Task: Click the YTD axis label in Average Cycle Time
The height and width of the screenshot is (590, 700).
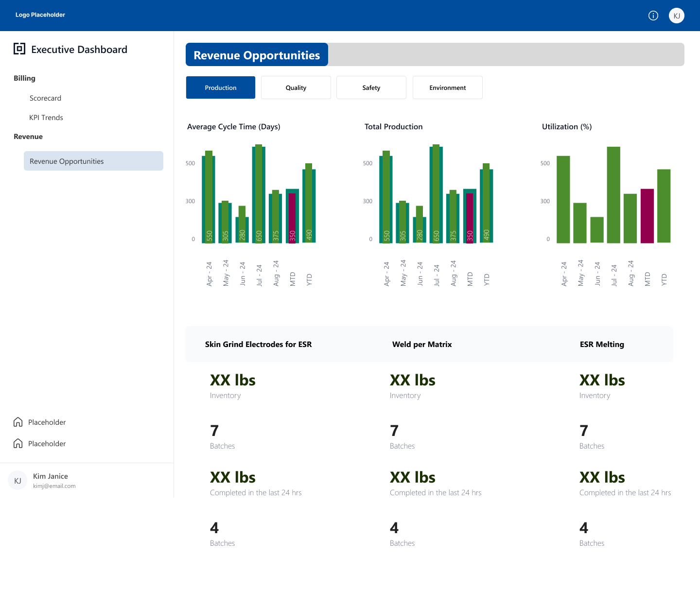Action: (309, 280)
